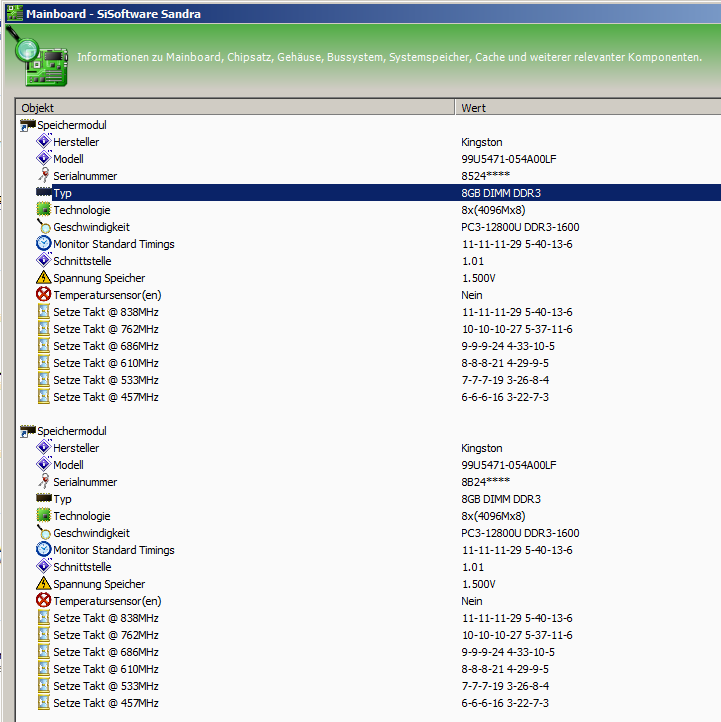This screenshot has height=722, width=721.
Task: Click first Monitor Standard Timings clock icon
Action: point(44,243)
